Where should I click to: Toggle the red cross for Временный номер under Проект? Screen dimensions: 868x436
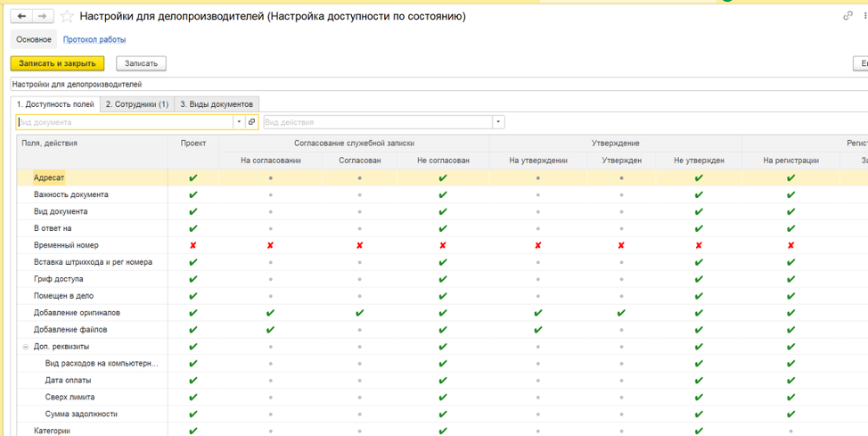(193, 245)
